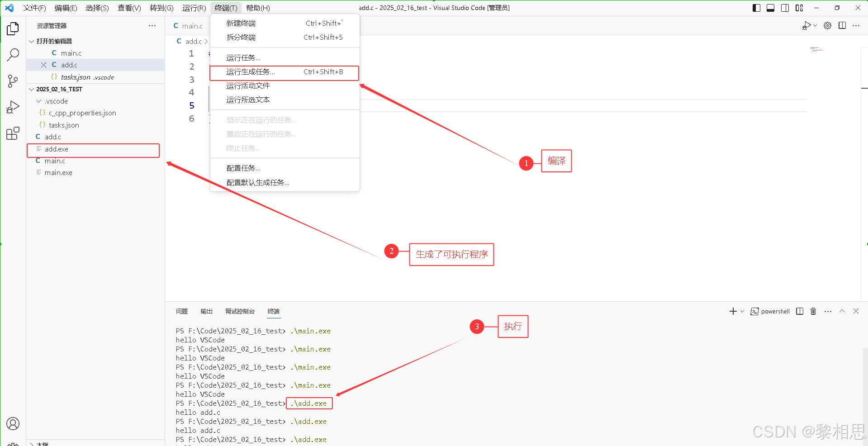
Task: Open the Selection menu
Action: click(97, 8)
